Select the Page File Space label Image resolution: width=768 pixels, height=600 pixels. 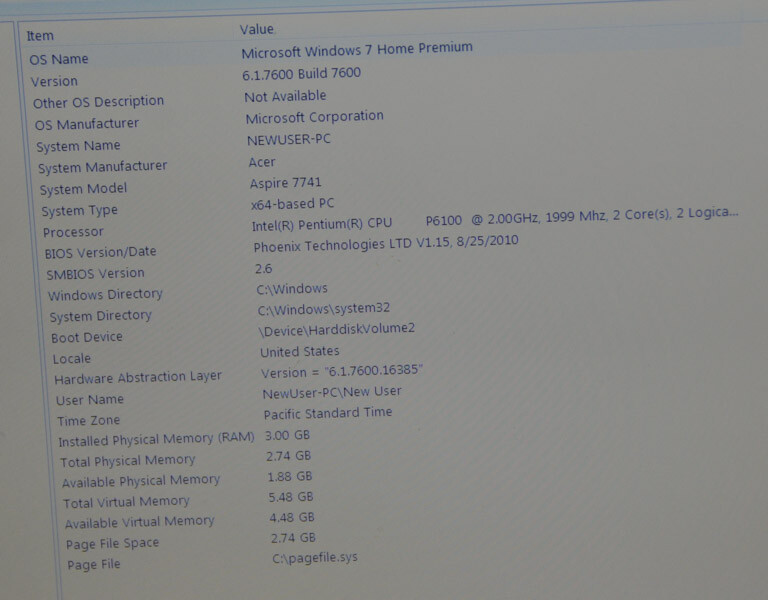(113, 544)
